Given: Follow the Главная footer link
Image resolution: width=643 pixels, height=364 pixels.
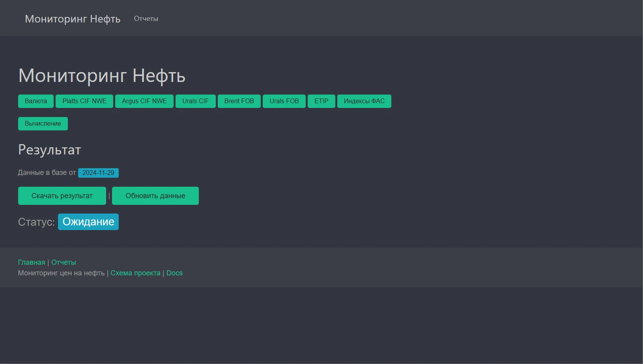Looking at the screenshot, I should click(32, 262).
